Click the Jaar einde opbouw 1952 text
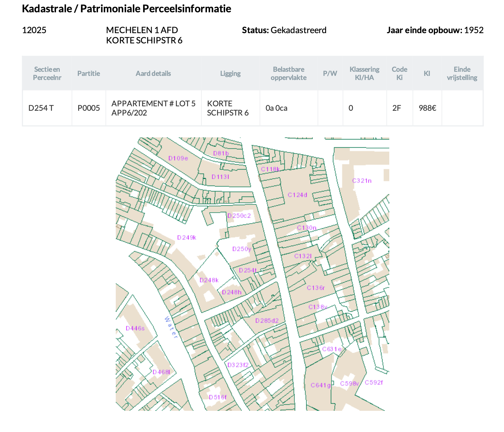This screenshot has height=432, width=504. (435, 30)
